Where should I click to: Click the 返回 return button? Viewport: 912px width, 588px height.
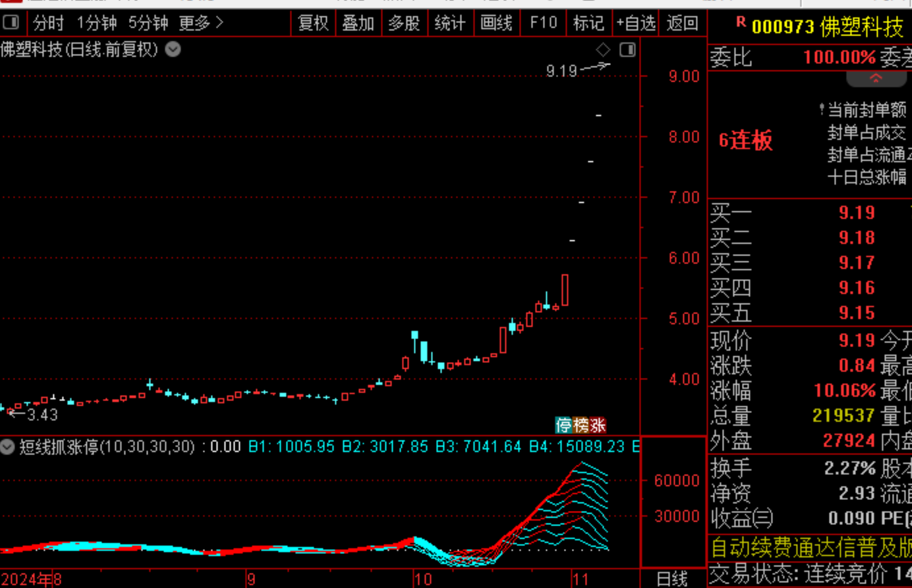point(683,23)
